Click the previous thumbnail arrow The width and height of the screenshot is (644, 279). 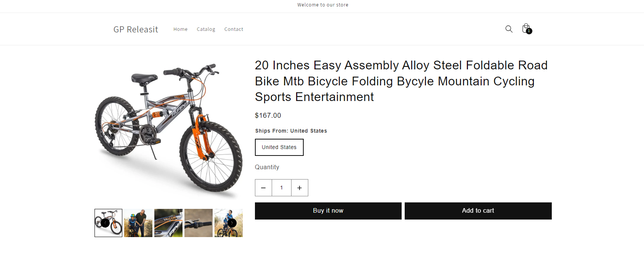tap(105, 223)
